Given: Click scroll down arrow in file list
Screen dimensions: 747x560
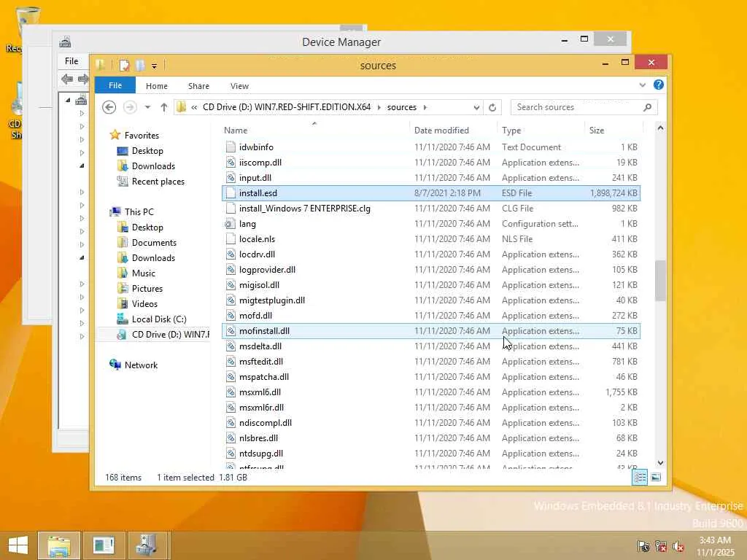Looking at the screenshot, I should click(x=660, y=463).
